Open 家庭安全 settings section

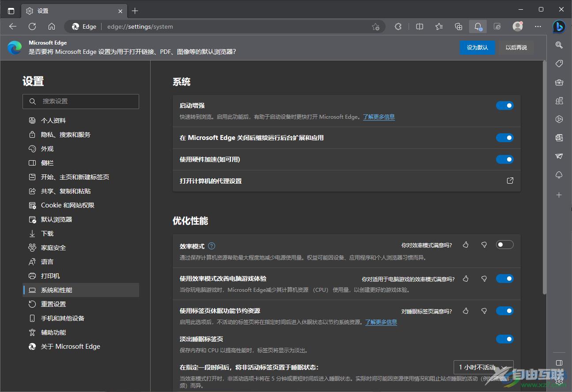(x=81, y=248)
